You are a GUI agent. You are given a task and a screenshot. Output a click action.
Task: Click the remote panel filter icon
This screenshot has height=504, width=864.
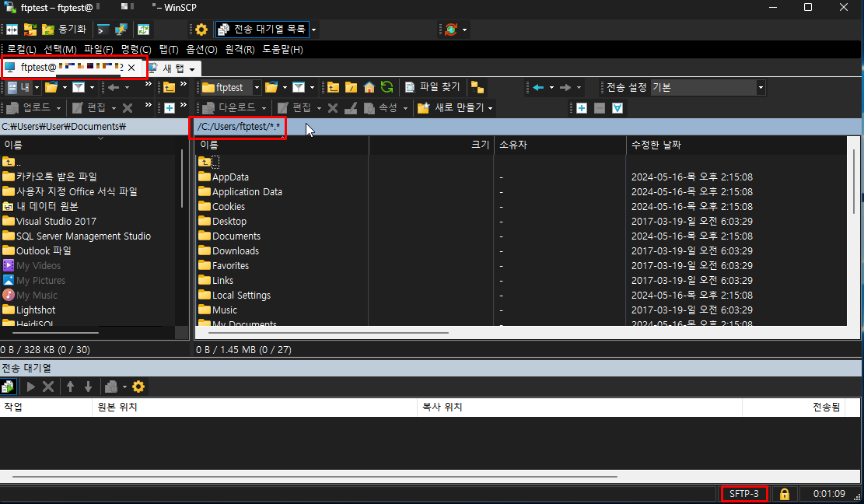pos(299,88)
